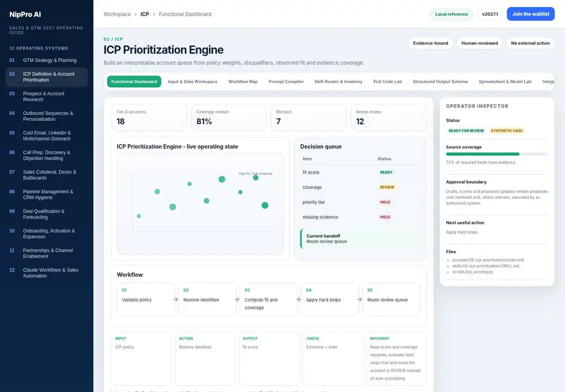Viewport: 565px width, 392px height.
Task: Select step 03 Compute fit and coverage
Action: (268, 299)
